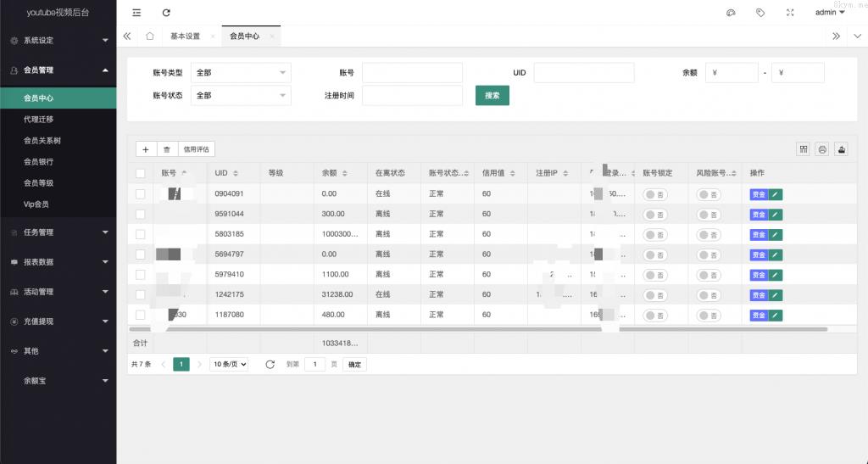Click the print icon above the table
This screenshot has height=464, width=868.
point(822,149)
